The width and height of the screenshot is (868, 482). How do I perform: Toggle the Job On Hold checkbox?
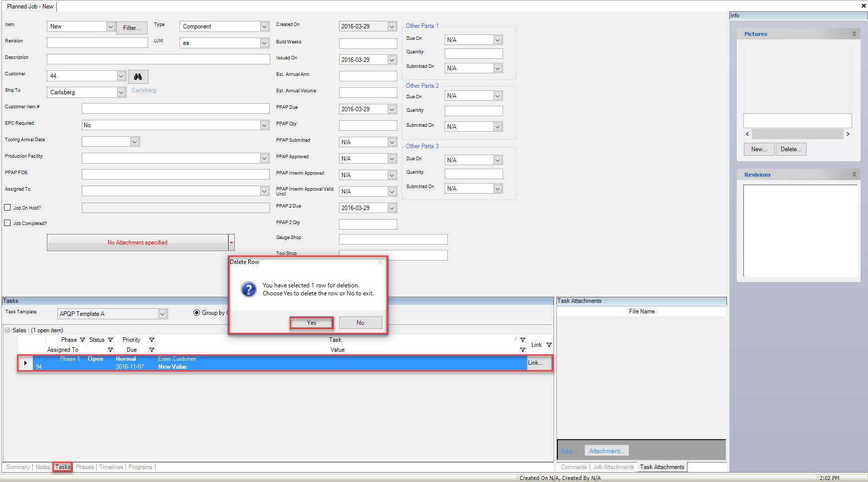tap(7, 208)
